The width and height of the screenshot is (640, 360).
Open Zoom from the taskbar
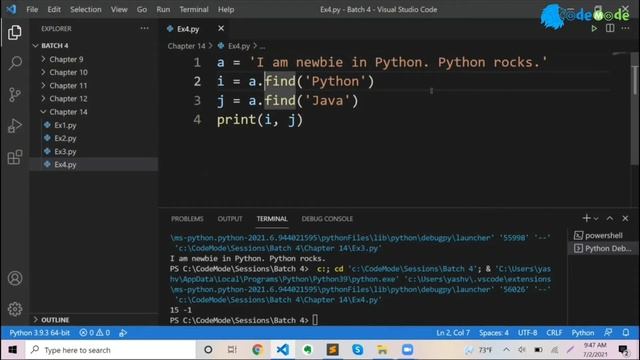coord(407,350)
